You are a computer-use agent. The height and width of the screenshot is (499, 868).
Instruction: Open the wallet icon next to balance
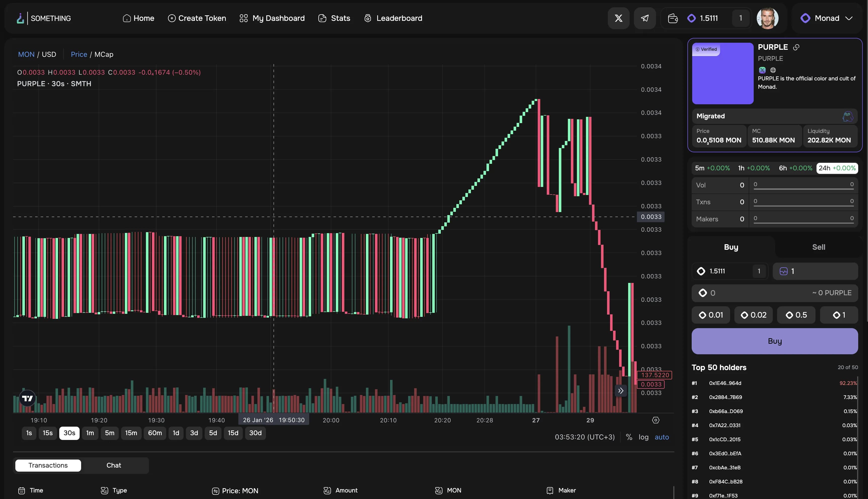coord(672,18)
